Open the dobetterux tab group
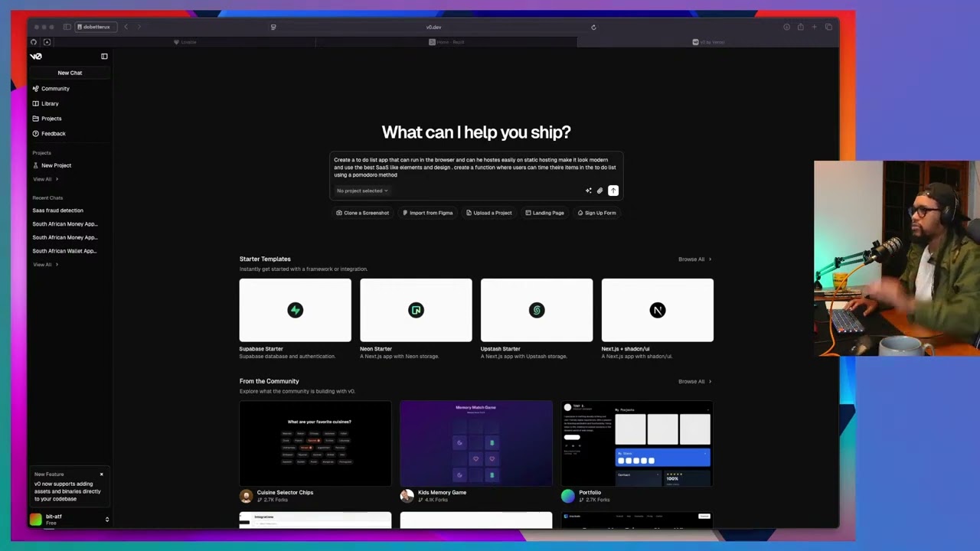This screenshot has width=980, height=551. coord(94,27)
